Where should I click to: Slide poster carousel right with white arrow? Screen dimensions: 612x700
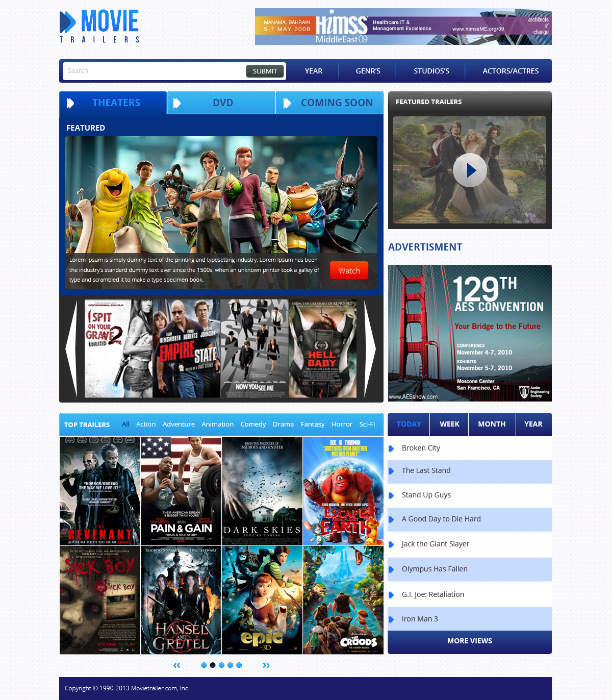(x=370, y=348)
